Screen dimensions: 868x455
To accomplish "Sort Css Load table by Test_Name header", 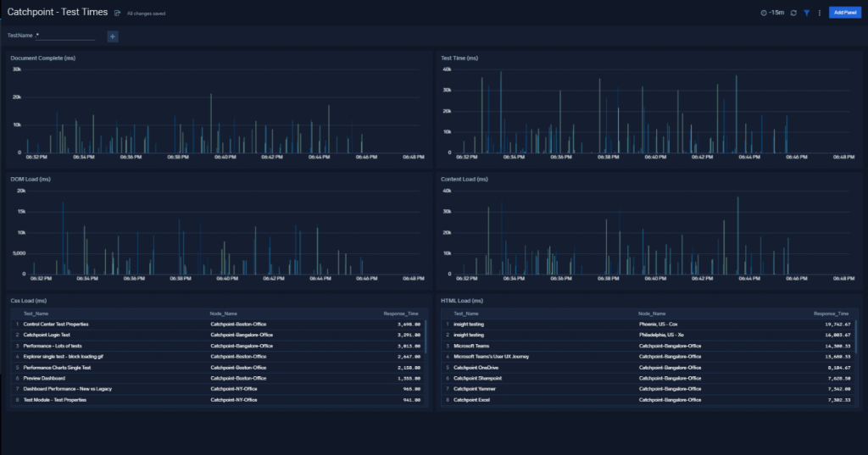I will (36, 314).
